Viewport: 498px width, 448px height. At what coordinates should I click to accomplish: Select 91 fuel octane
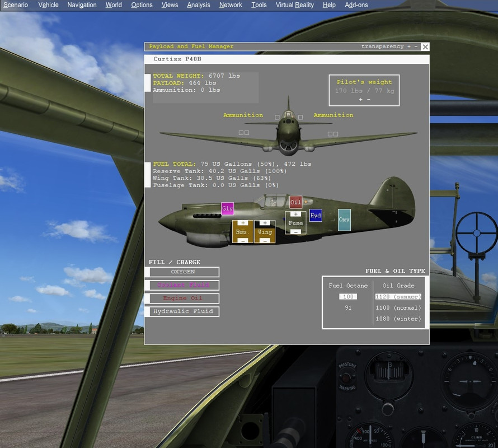pos(348,307)
